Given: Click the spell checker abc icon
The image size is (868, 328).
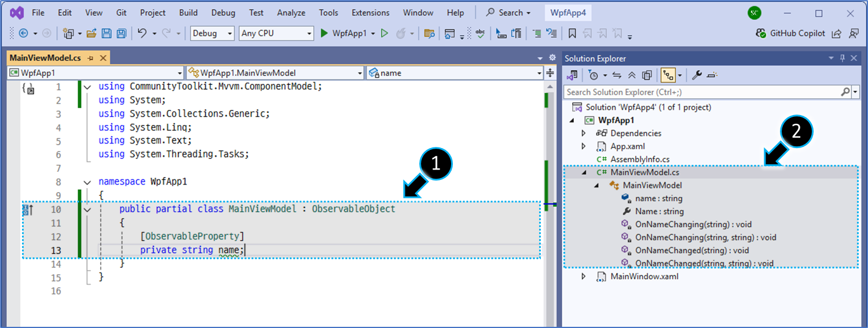Looking at the screenshot, I should click(x=480, y=34).
